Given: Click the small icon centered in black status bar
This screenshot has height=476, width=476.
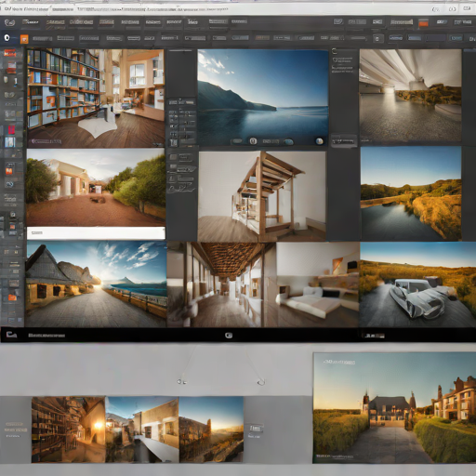Looking at the screenshot, I should [x=229, y=336].
